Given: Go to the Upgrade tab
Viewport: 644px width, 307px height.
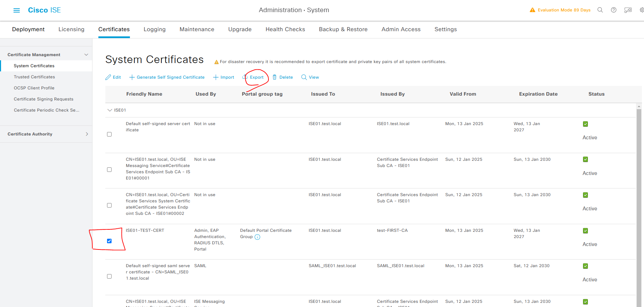Looking at the screenshot, I should pos(240,29).
